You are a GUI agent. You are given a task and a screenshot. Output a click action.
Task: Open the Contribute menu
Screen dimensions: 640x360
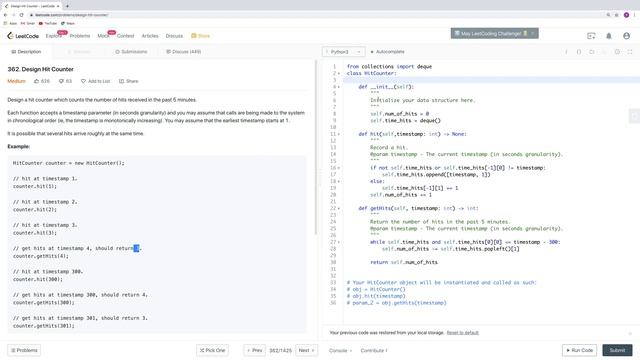click(374, 351)
